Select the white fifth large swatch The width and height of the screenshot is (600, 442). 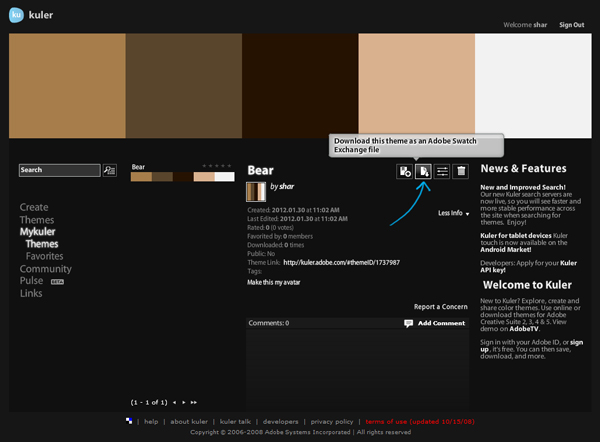pos(533,86)
